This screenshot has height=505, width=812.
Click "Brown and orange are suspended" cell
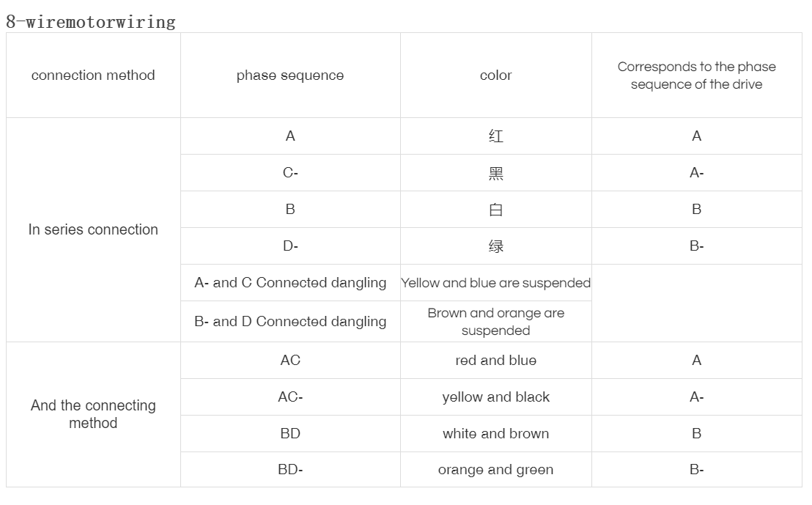pyautogui.click(x=495, y=321)
